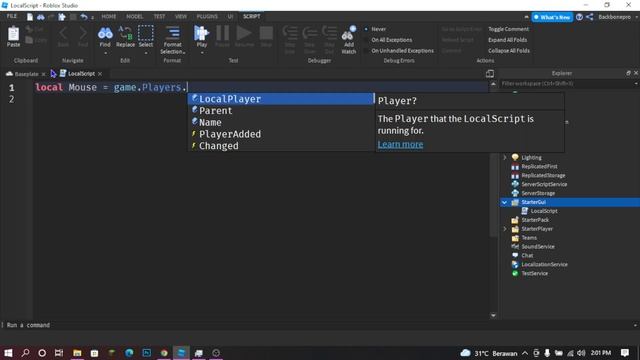The width and height of the screenshot is (640, 360).
Task: Open the Find dropdown arrow
Action: click(x=105, y=53)
